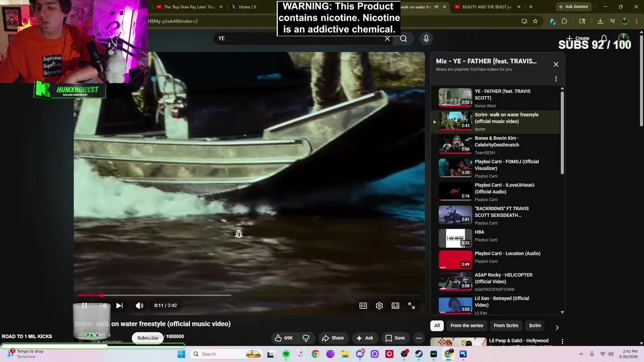Play Playboi Carti Location (Audio)
Image resolution: width=644 pixels, height=362 pixels.
(496, 259)
